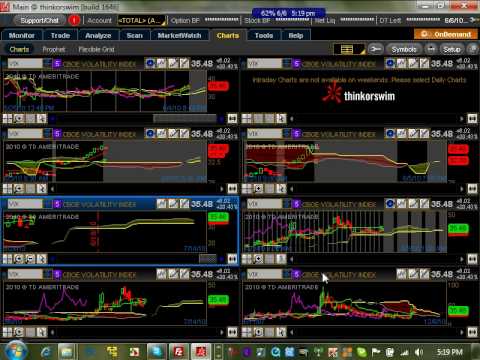Click the Help tab
This screenshot has width=480, height=360.
296,35
